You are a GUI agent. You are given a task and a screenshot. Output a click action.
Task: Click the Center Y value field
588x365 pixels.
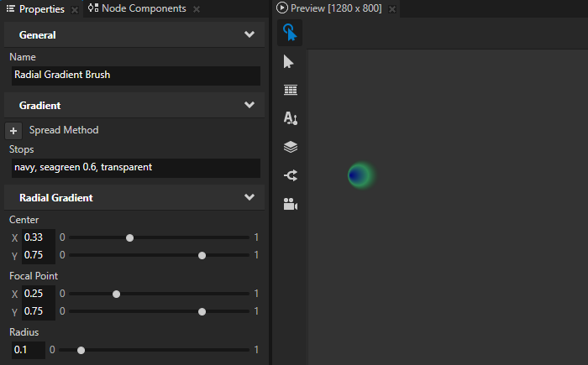pyautogui.click(x=39, y=255)
